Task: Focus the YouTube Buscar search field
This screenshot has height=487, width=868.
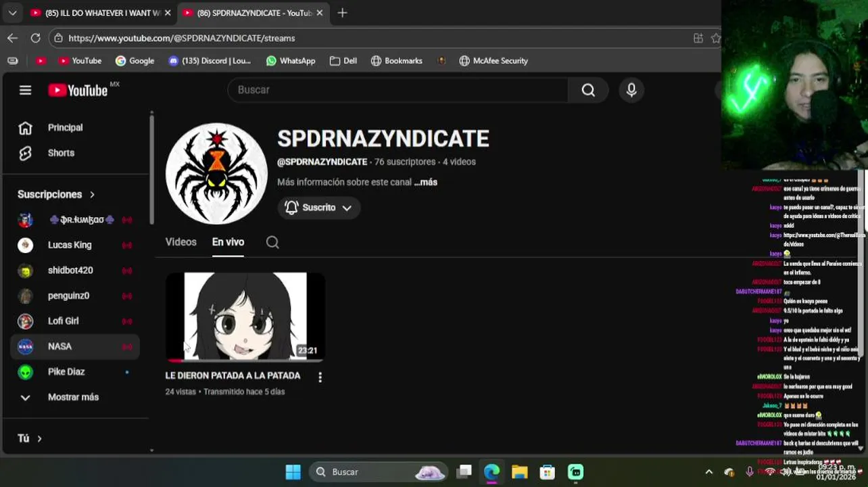Action: click(x=399, y=90)
